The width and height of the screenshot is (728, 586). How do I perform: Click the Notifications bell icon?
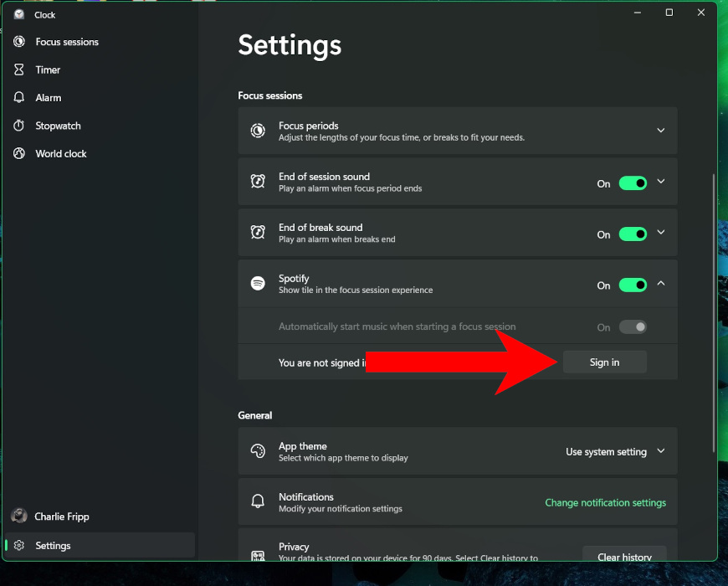(x=258, y=501)
